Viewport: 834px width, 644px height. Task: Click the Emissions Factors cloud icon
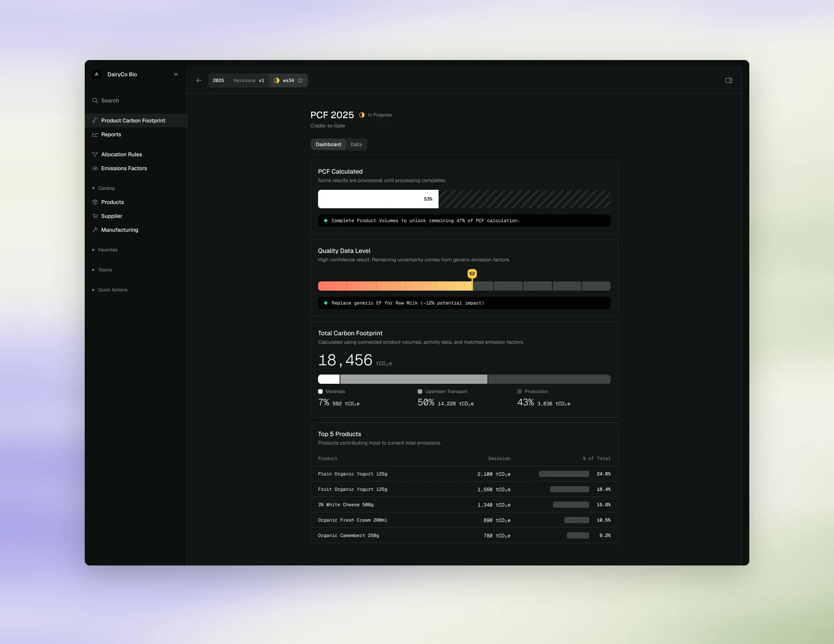(x=95, y=168)
